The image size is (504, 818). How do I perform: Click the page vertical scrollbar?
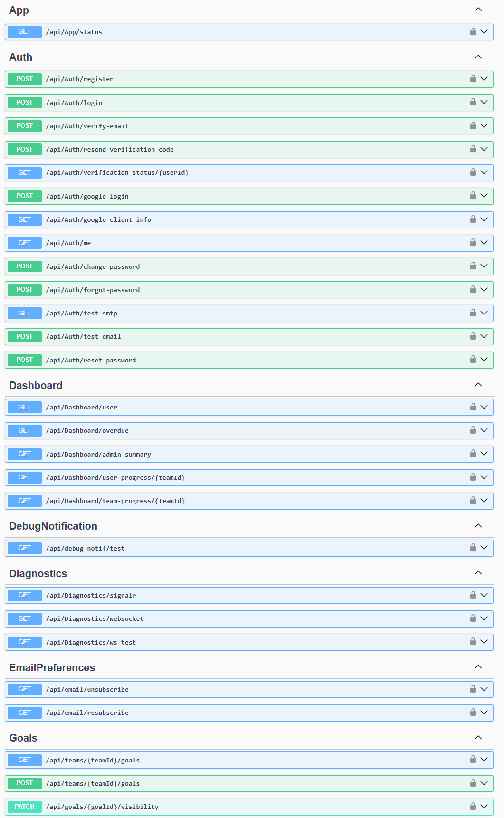pyautogui.click(x=503, y=176)
